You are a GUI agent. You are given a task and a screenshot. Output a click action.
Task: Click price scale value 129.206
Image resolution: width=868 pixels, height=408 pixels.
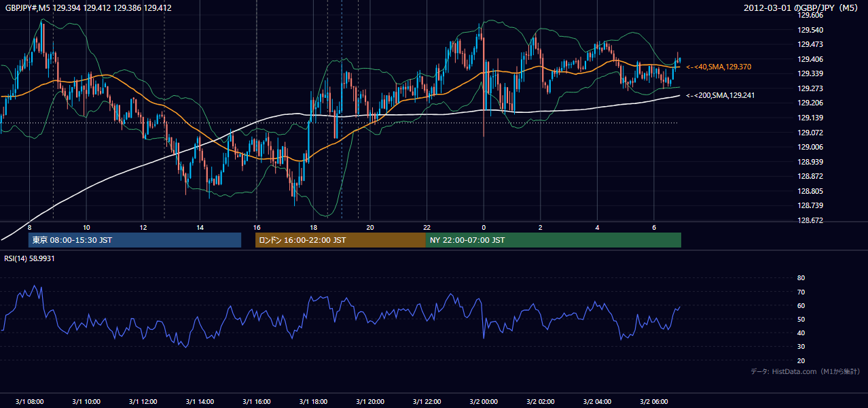point(810,103)
